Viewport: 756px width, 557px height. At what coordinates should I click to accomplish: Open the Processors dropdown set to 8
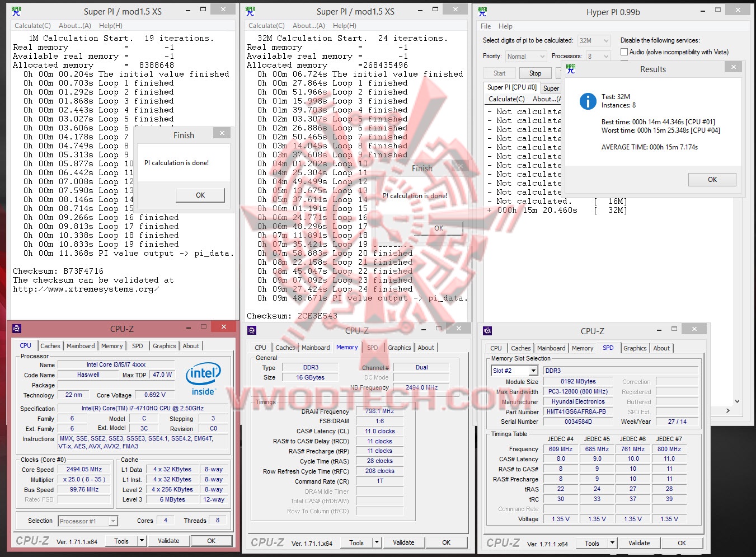(x=598, y=56)
